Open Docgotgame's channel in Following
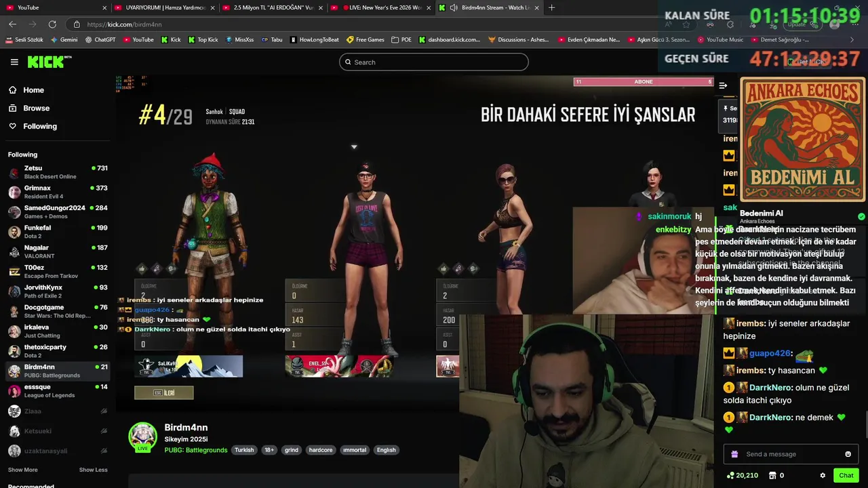The image size is (868, 488). (58, 311)
